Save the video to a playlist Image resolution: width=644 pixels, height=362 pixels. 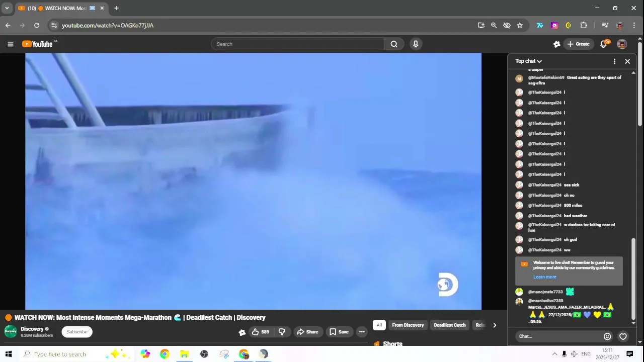[339, 332]
